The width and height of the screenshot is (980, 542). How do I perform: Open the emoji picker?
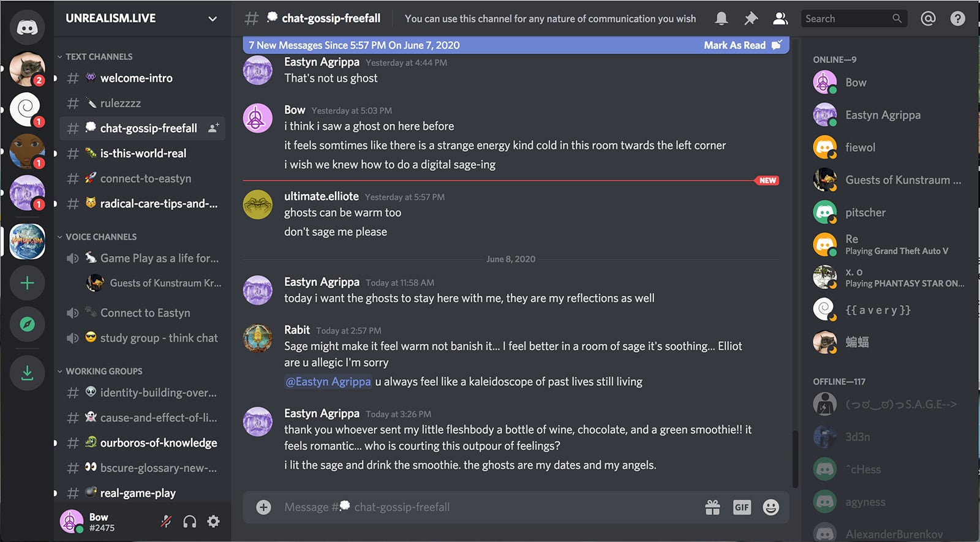point(771,507)
